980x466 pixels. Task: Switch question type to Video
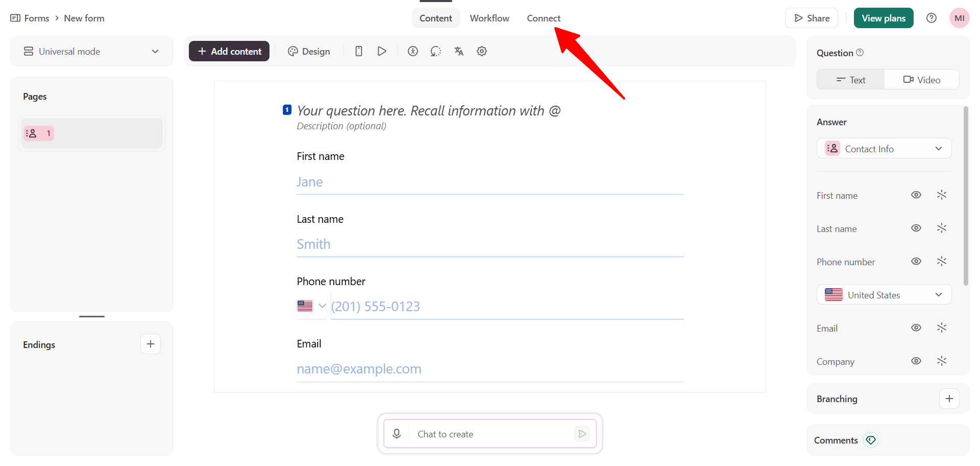point(922,80)
